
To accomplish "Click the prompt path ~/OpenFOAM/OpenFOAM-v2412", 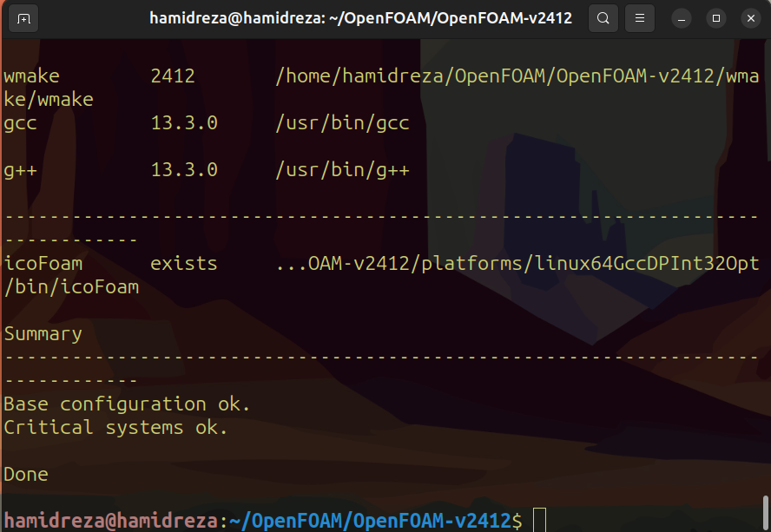I will (x=370, y=521).
